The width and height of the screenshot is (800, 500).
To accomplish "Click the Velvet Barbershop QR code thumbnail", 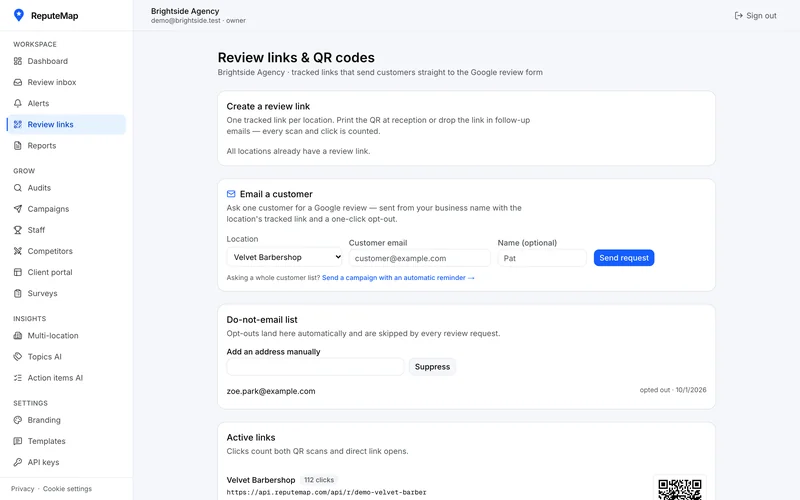I will (x=680, y=489).
